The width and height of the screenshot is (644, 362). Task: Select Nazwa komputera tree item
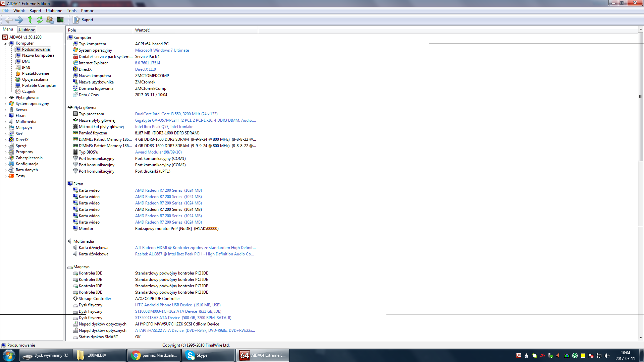pos(38,55)
